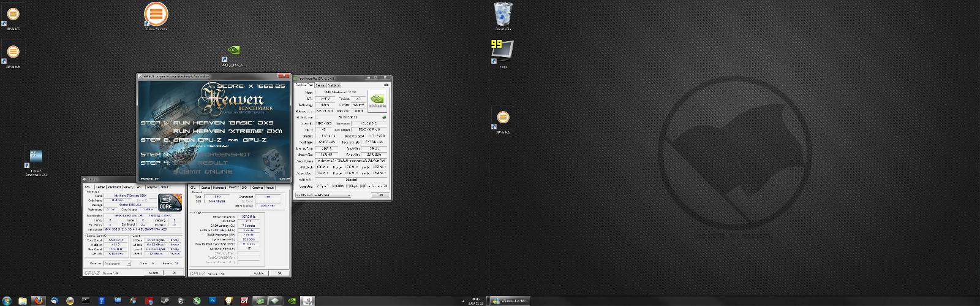Toggle the PhysX checkbox in GPU-Z
This screenshot has width=980, height=306.
point(348,185)
